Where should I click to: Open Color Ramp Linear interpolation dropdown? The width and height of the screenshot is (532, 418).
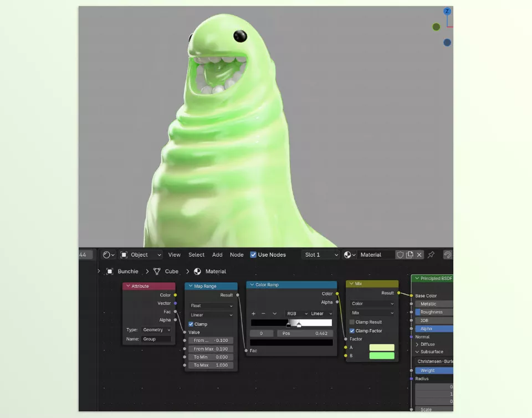[x=321, y=313]
